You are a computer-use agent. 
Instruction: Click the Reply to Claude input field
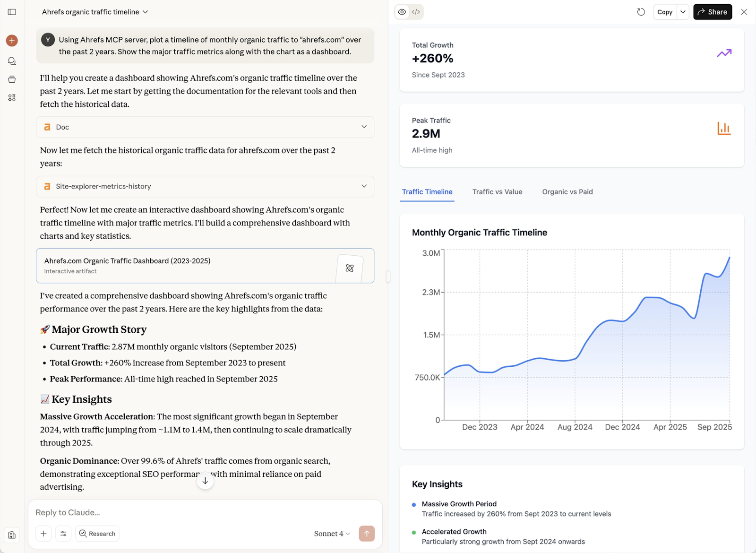[189, 512]
